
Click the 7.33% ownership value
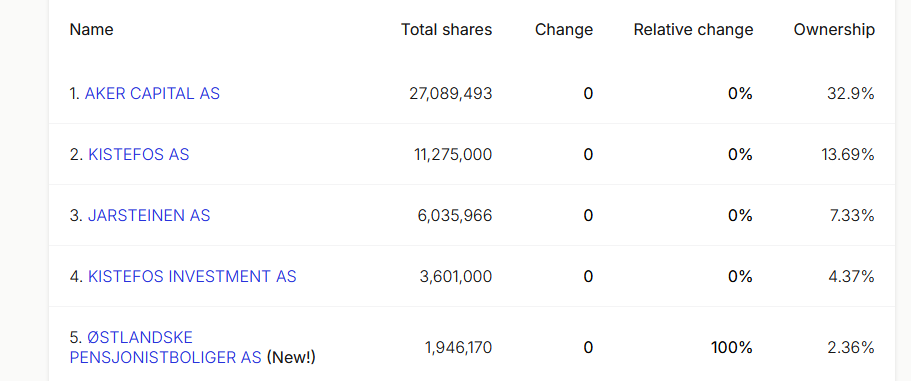(x=852, y=215)
